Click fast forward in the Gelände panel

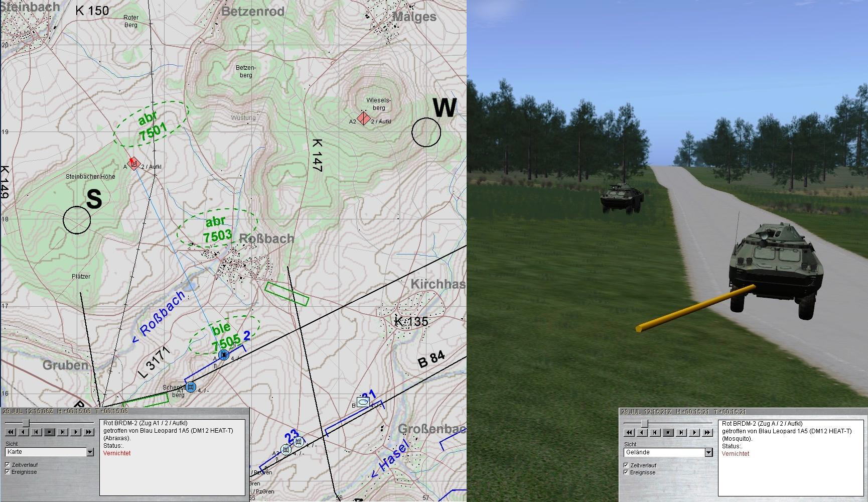click(707, 432)
